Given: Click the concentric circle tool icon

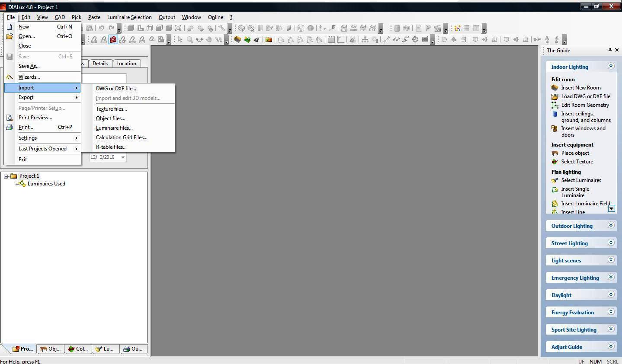Looking at the screenshot, I should [x=415, y=39].
